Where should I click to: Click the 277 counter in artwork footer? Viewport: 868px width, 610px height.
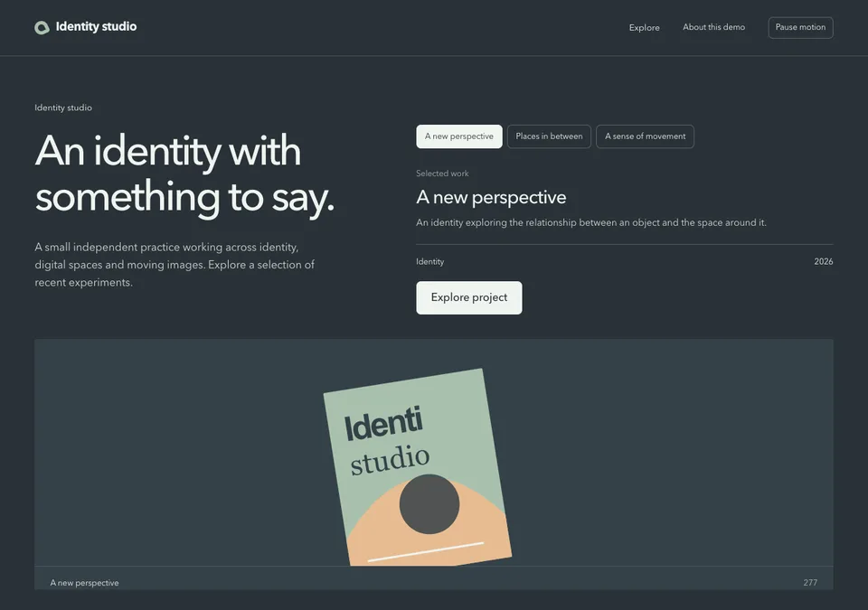810,583
